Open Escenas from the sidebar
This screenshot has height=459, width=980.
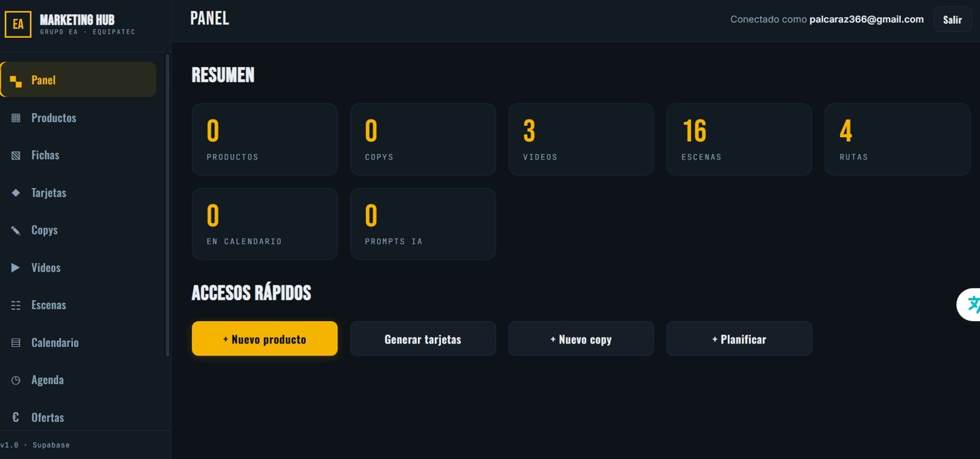[78, 305]
